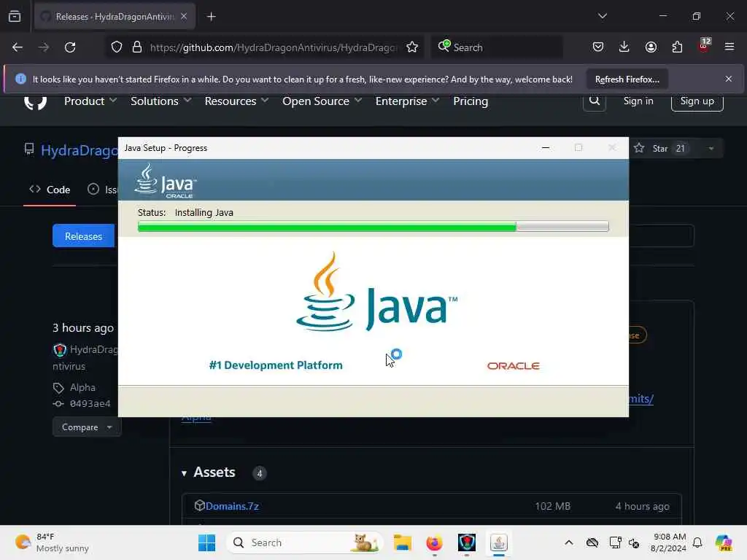Open commit 0493ae4 link
Viewport: 747px width, 560px height.
pos(90,403)
